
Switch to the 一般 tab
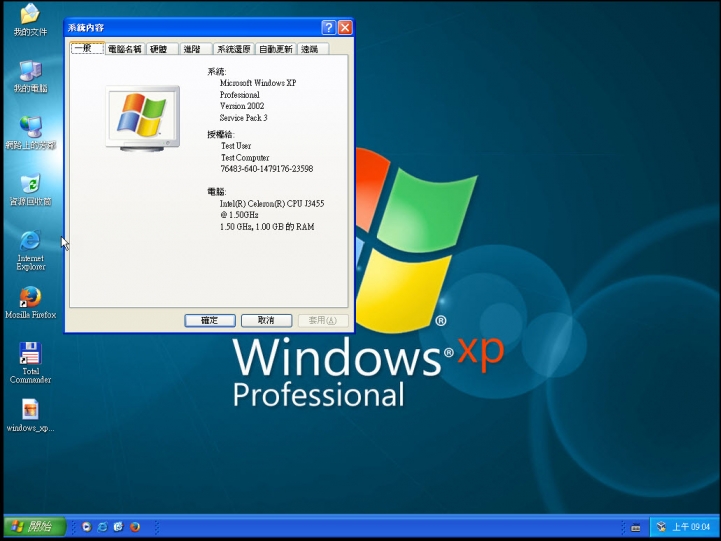click(87, 48)
